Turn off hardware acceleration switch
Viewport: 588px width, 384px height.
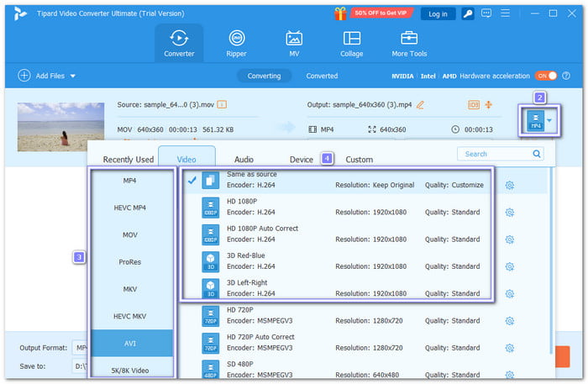[547, 76]
